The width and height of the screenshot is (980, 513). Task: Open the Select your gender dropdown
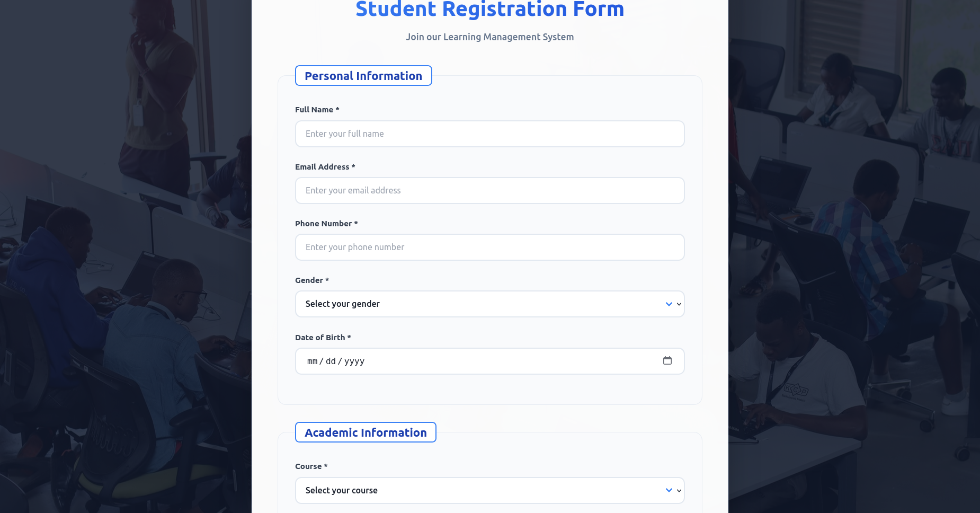pyautogui.click(x=490, y=304)
